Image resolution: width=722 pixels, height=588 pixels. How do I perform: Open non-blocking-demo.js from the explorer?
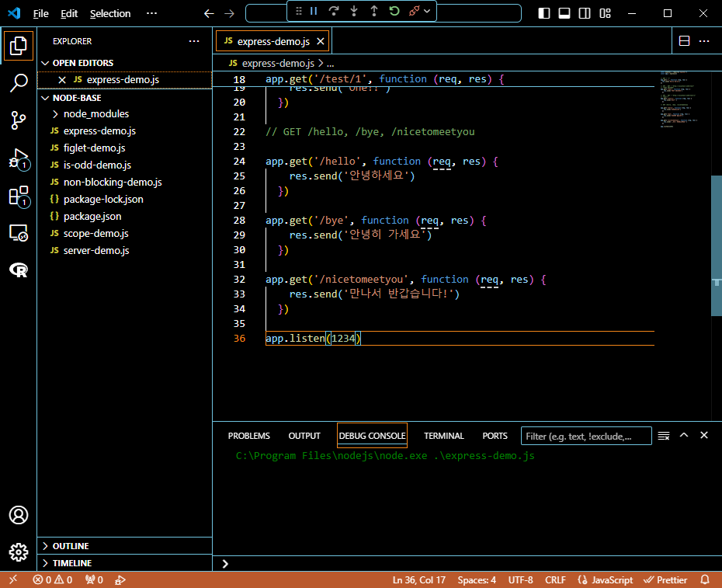click(124, 182)
